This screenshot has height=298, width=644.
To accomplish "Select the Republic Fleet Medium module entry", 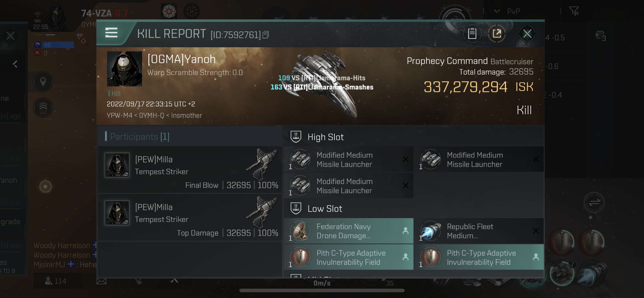I will [x=479, y=231].
